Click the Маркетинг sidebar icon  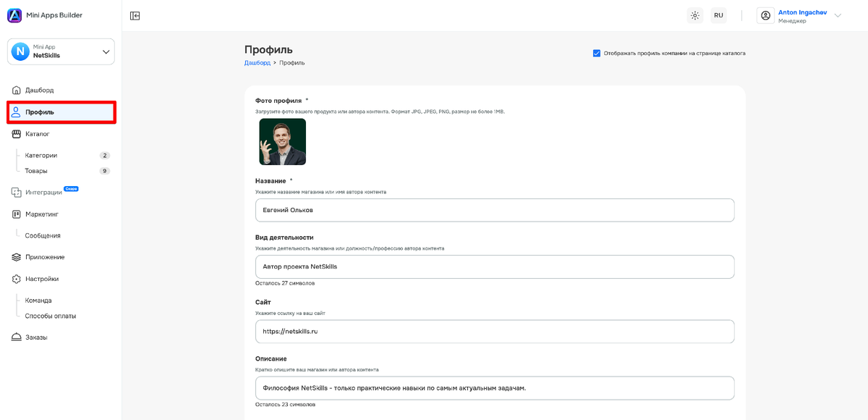(16, 214)
